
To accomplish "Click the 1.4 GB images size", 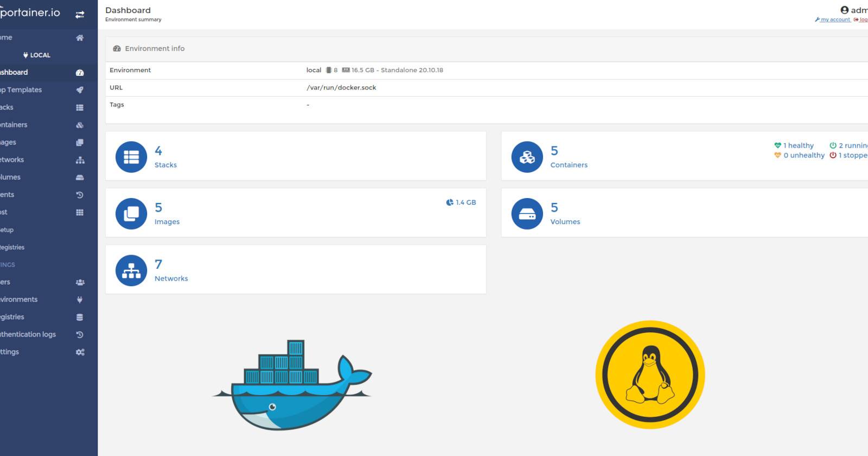I will 466,202.
